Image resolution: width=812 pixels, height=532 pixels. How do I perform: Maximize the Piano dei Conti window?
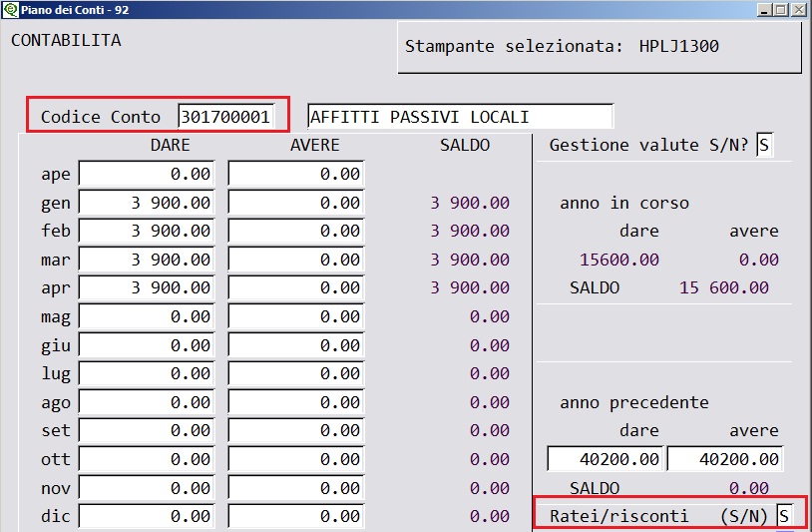781,10
